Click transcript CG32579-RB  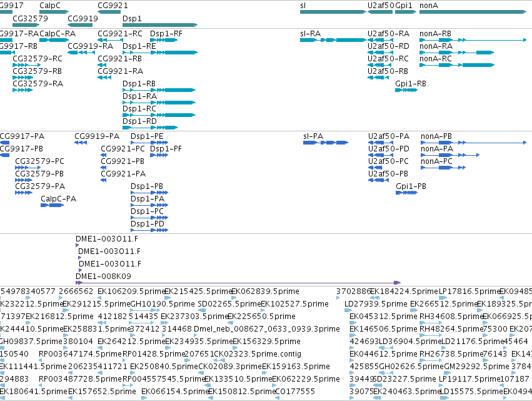pyautogui.click(x=23, y=78)
